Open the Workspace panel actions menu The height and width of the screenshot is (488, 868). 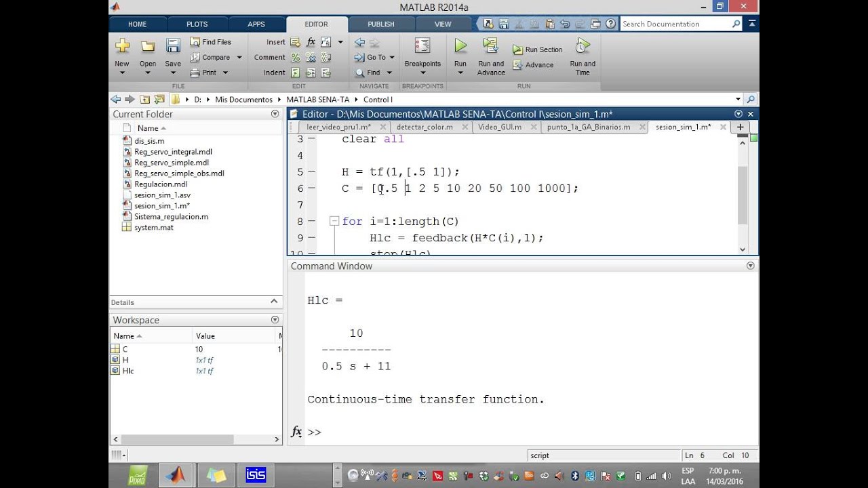click(x=275, y=320)
